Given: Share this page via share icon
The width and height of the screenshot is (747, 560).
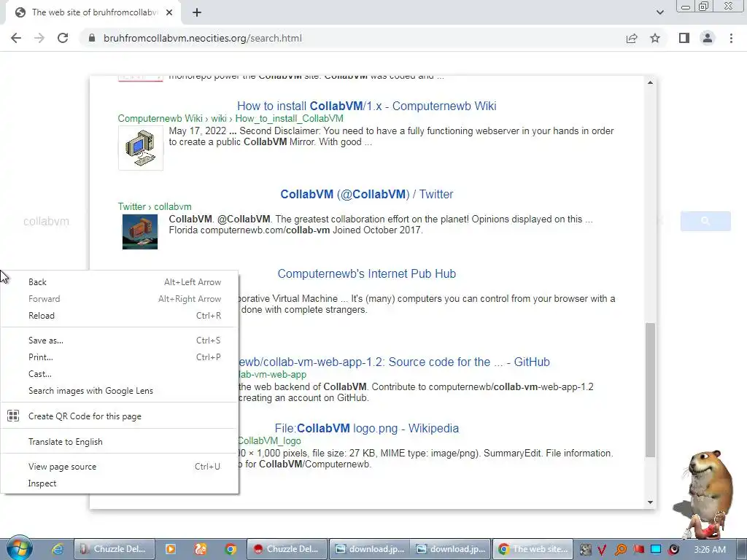Looking at the screenshot, I should [632, 38].
